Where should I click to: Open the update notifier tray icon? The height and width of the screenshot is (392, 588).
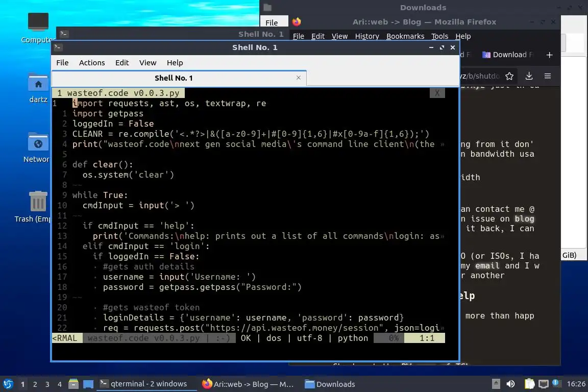pyautogui.click(x=556, y=383)
